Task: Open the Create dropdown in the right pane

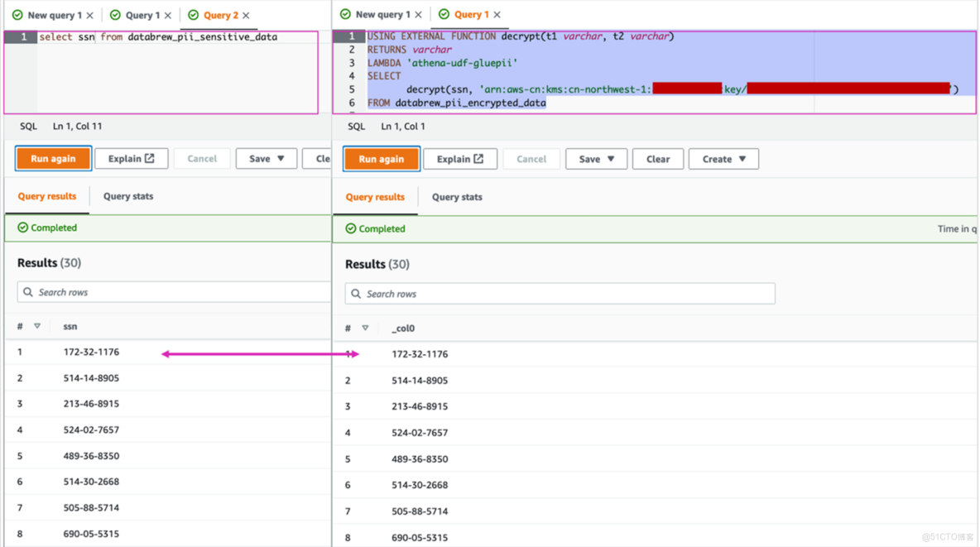Action: click(x=723, y=158)
